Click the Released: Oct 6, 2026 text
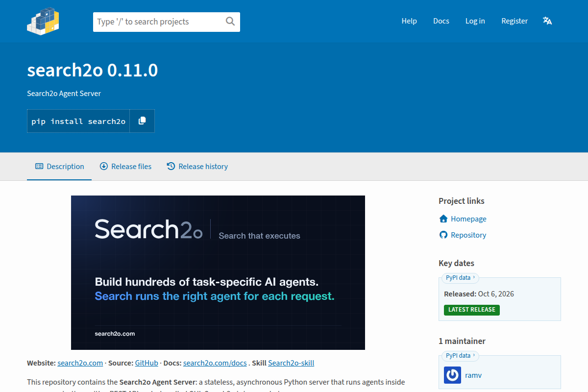Screen dimensions: 588x392 [x=479, y=294]
